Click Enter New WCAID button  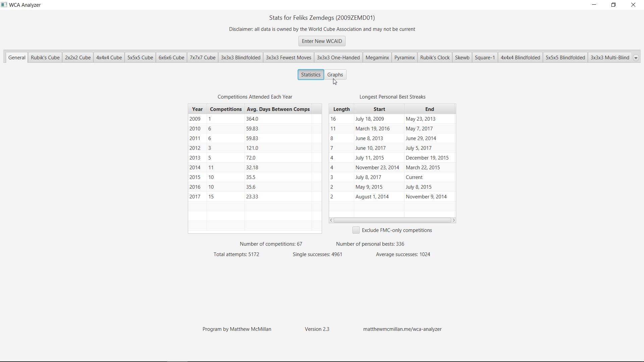point(322,41)
